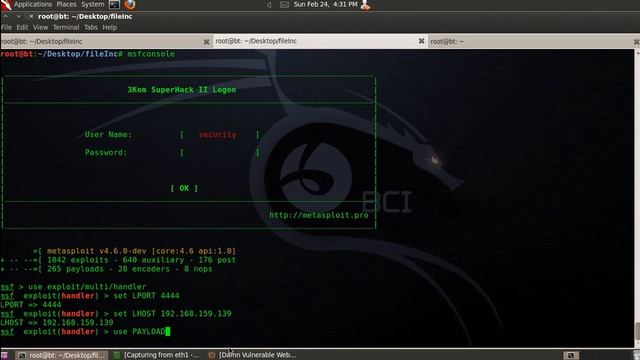Click the mail envelope panel icon
Screen dimensions: 640x360
pos(284,5)
